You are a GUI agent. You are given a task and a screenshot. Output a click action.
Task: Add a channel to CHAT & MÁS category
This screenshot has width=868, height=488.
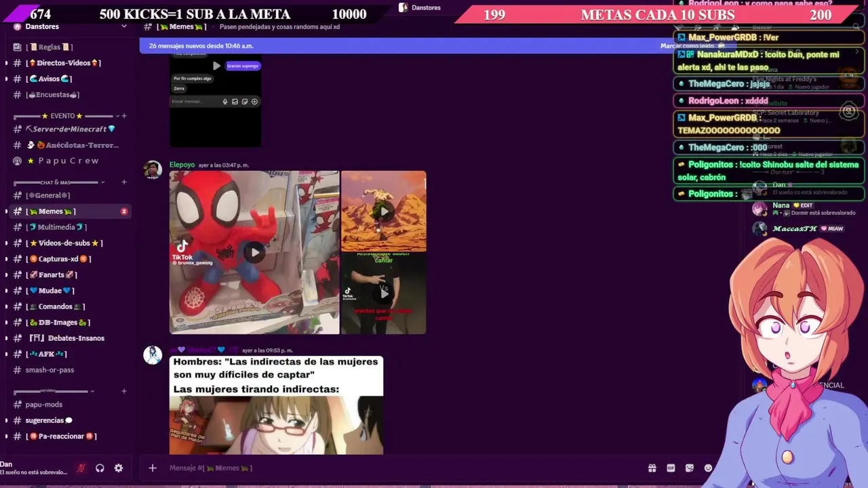pos(124,182)
